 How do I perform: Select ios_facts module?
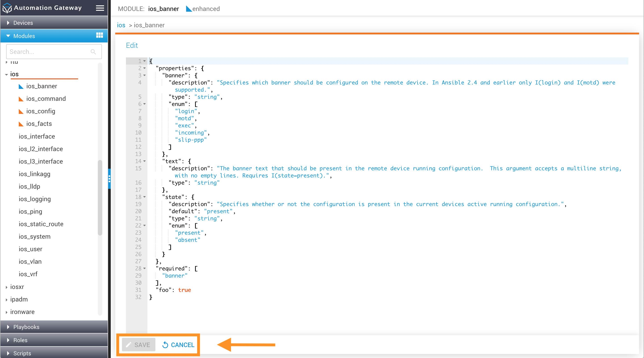pos(39,124)
